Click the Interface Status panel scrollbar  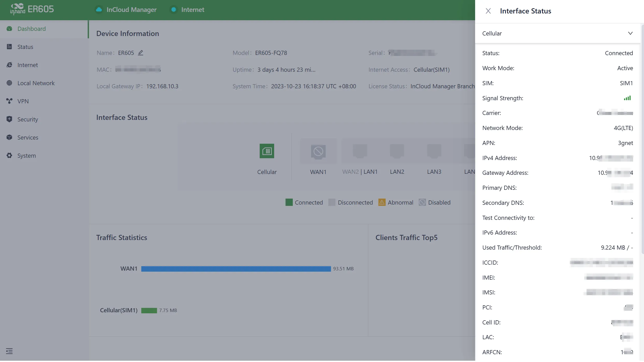[x=642, y=140]
